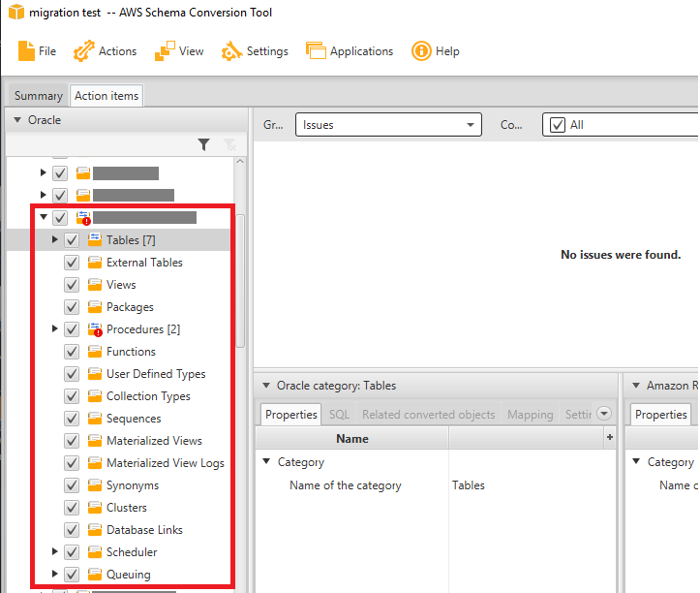
Task: Click the Applications toolbar icon
Action: click(316, 51)
